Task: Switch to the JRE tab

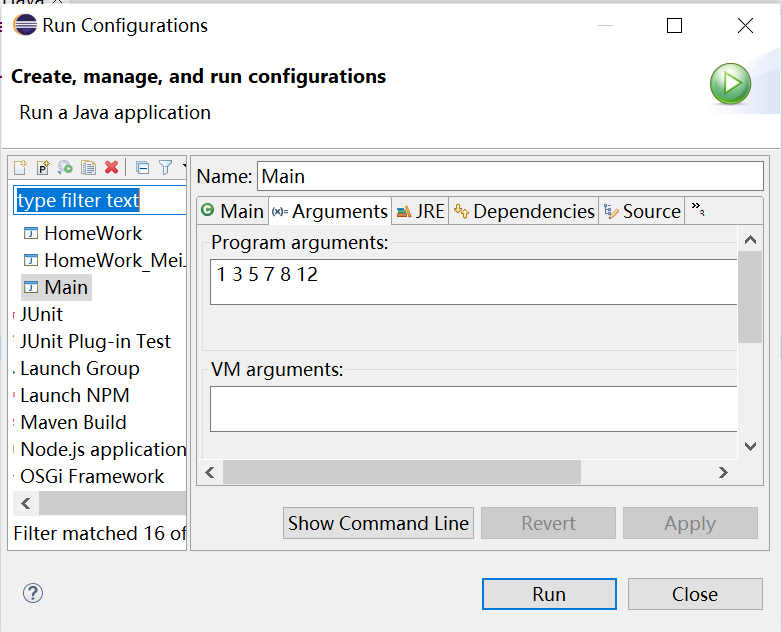Action: click(x=420, y=211)
